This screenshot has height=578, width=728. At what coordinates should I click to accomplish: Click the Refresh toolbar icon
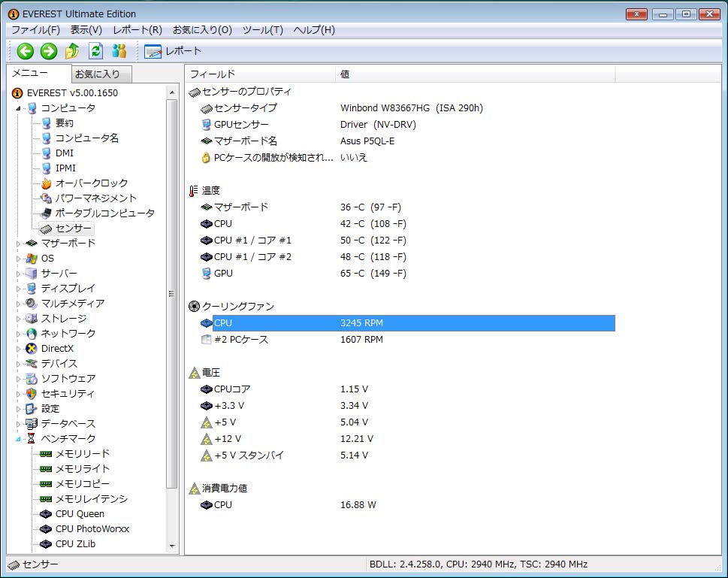point(95,51)
